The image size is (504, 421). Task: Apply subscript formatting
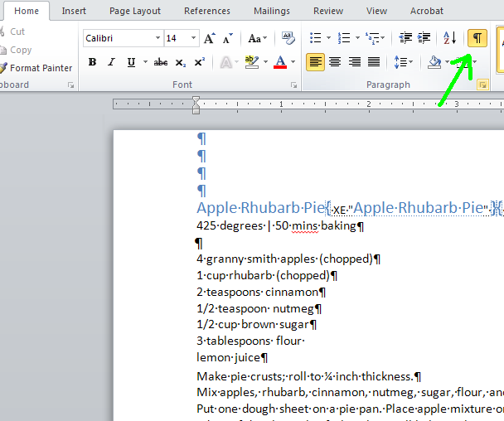[x=181, y=62]
